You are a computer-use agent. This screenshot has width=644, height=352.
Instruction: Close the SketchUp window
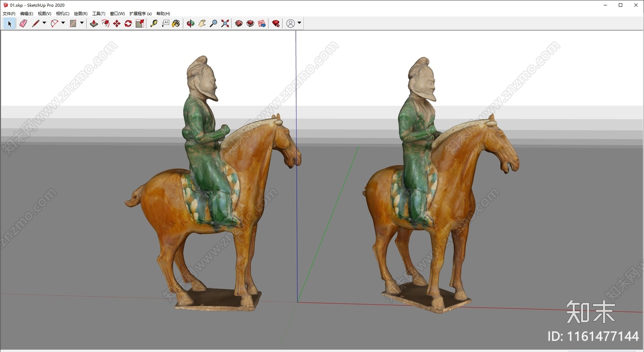636,5
